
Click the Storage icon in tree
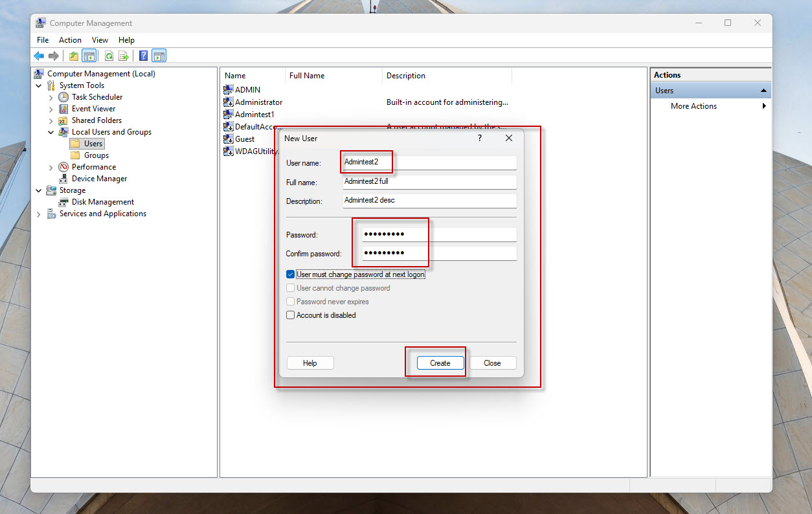click(x=52, y=190)
